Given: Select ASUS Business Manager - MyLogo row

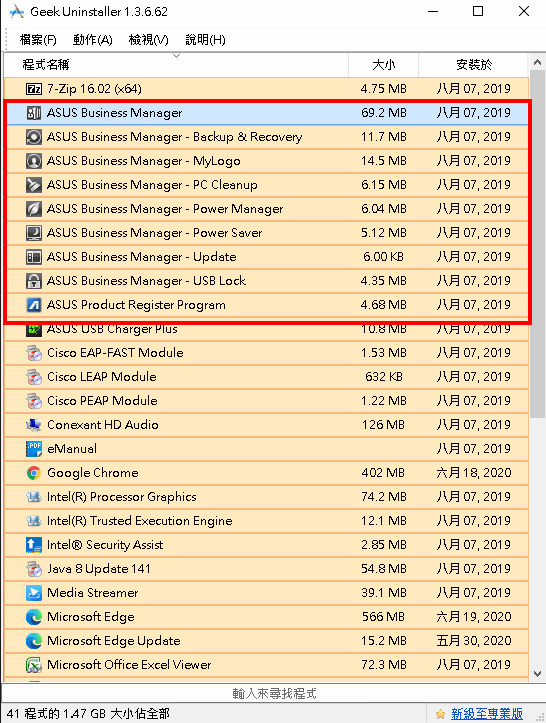Looking at the screenshot, I should tap(266, 160).
